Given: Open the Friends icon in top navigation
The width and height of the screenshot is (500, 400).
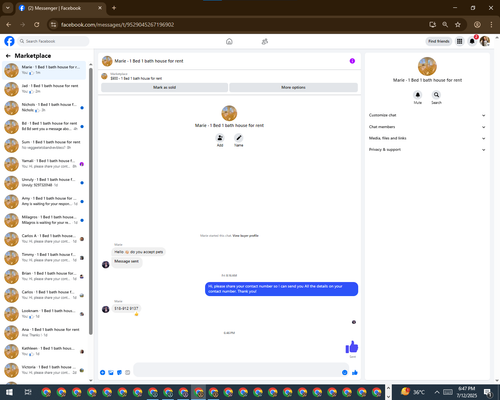Looking at the screenshot, I should (265, 41).
